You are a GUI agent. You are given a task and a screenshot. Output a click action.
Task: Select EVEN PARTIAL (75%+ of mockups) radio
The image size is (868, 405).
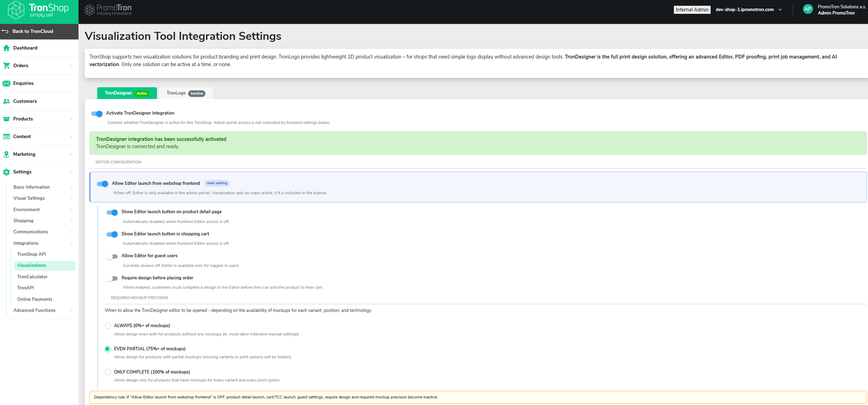pos(108,349)
